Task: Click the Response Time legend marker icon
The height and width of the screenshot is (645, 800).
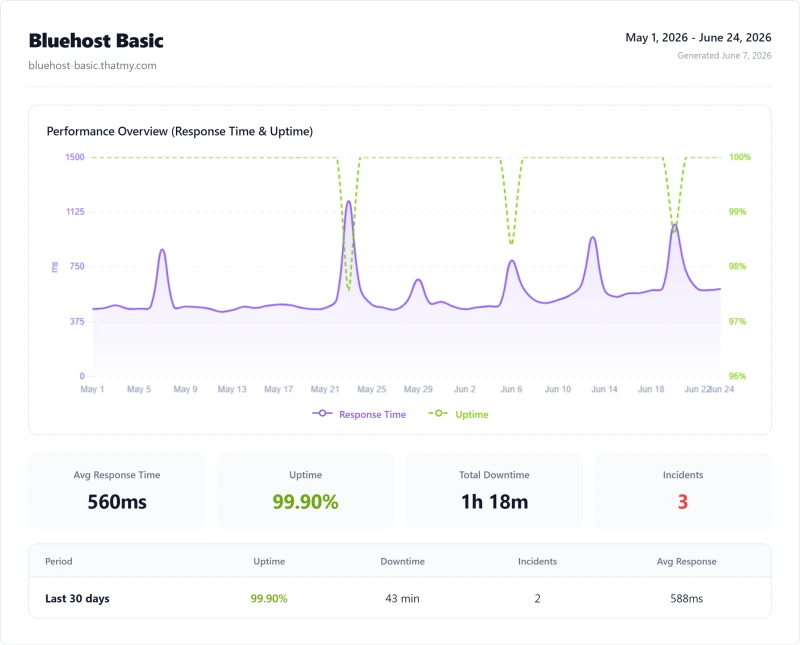Action: click(322, 413)
